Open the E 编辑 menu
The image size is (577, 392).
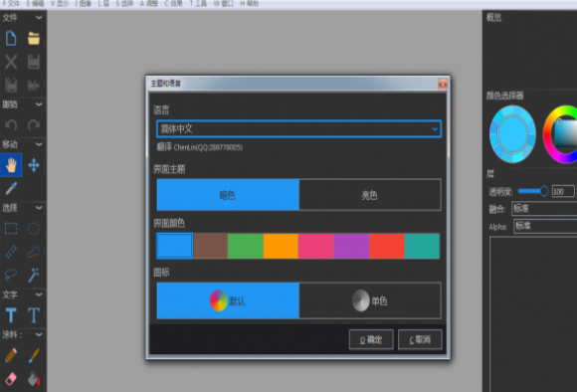(x=36, y=3)
